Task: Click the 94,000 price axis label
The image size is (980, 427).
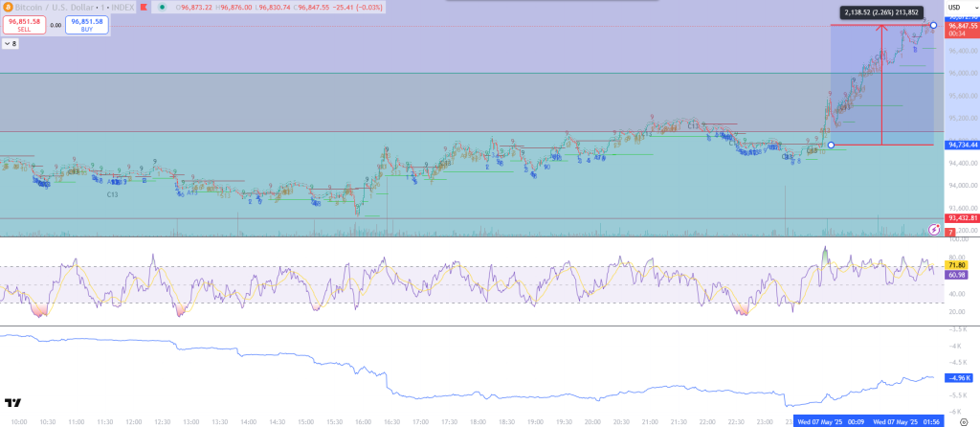Action: click(961, 186)
